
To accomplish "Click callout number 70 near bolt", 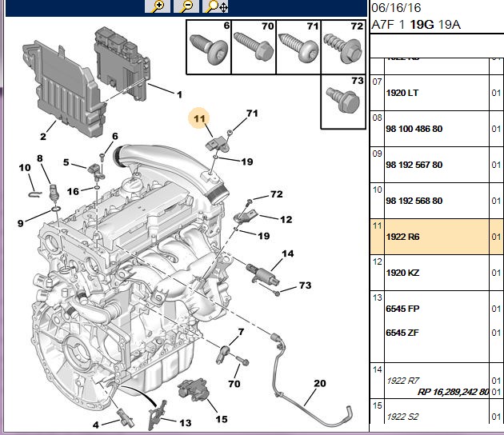I will tap(234, 384).
